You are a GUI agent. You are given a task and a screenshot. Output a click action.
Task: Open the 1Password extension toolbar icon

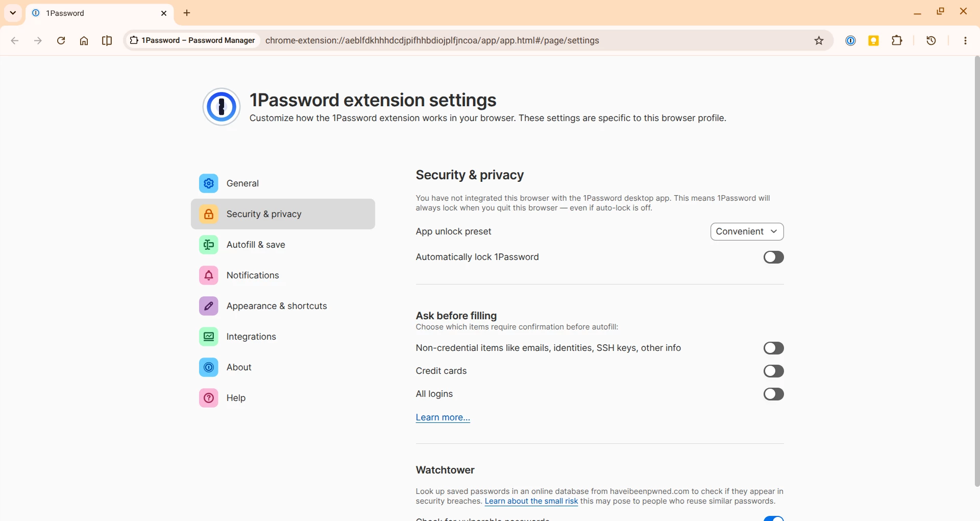click(850, 41)
